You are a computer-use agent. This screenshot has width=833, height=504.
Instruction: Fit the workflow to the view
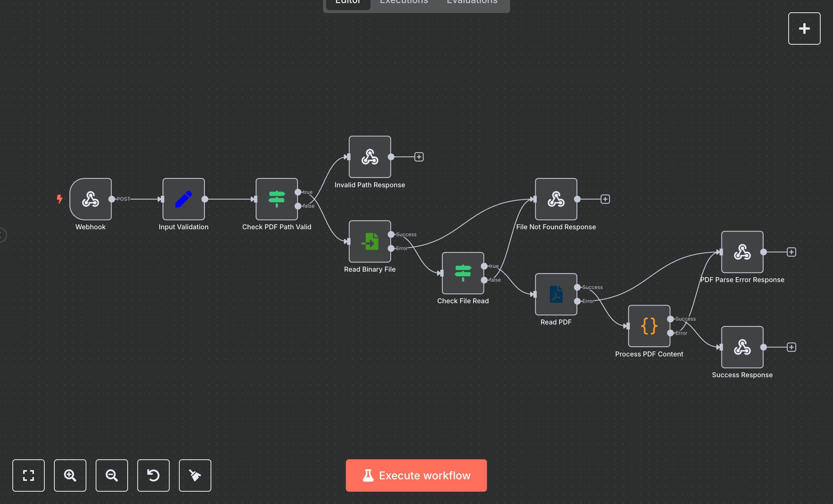(x=29, y=475)
